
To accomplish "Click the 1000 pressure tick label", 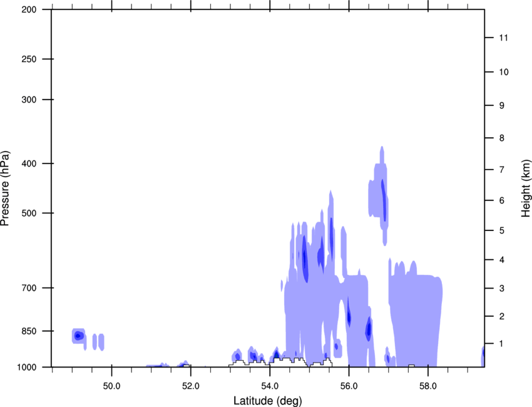I will click(x=26, y=367).
